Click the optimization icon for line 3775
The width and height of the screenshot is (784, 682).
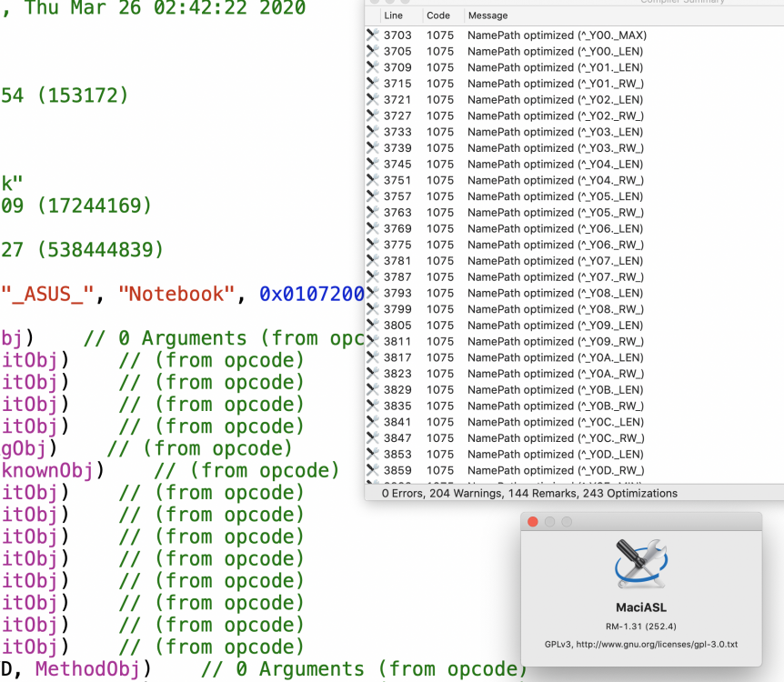(373, 245)
